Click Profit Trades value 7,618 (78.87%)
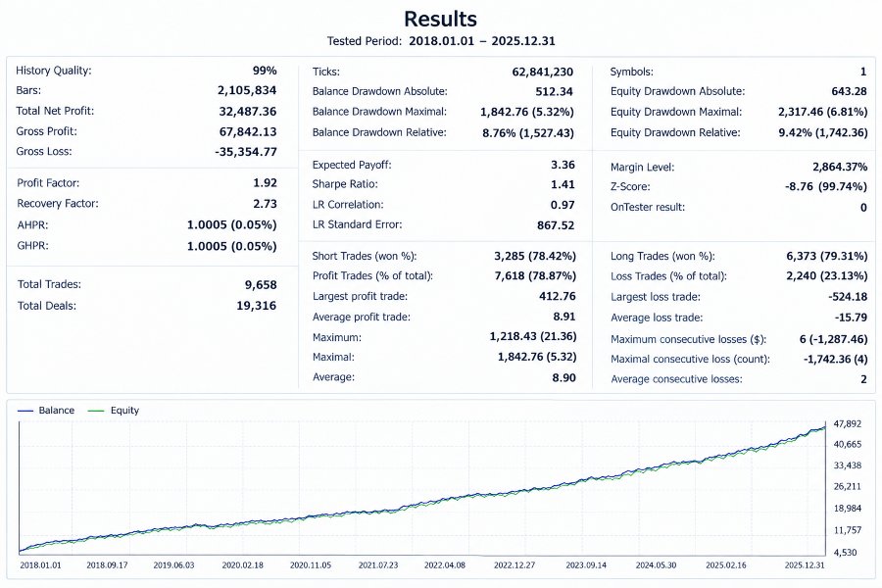 535,276
